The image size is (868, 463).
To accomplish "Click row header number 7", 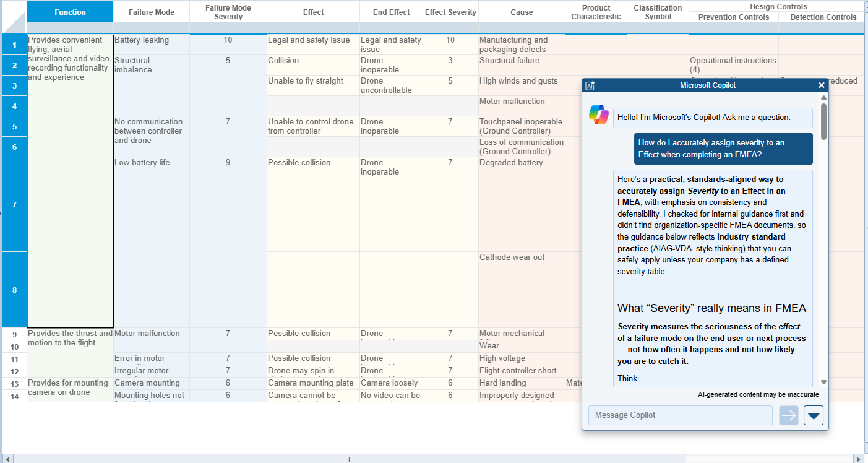I will click(14, 204).
